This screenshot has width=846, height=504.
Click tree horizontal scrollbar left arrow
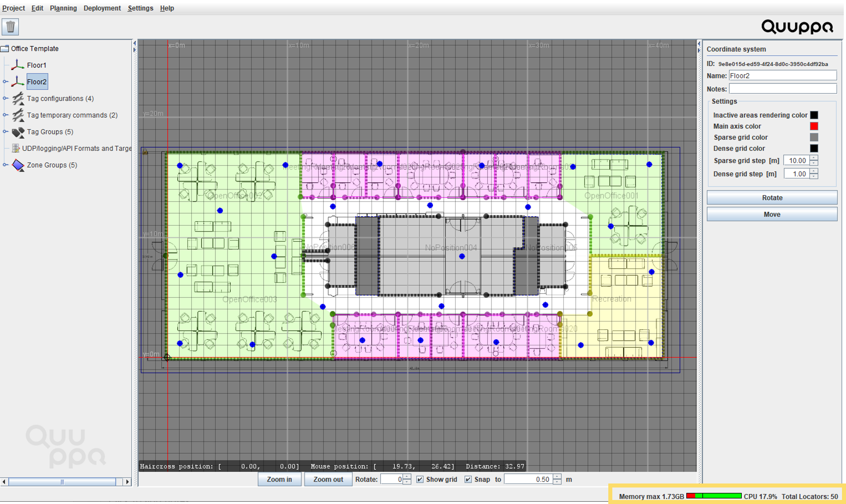coord(4,482)
